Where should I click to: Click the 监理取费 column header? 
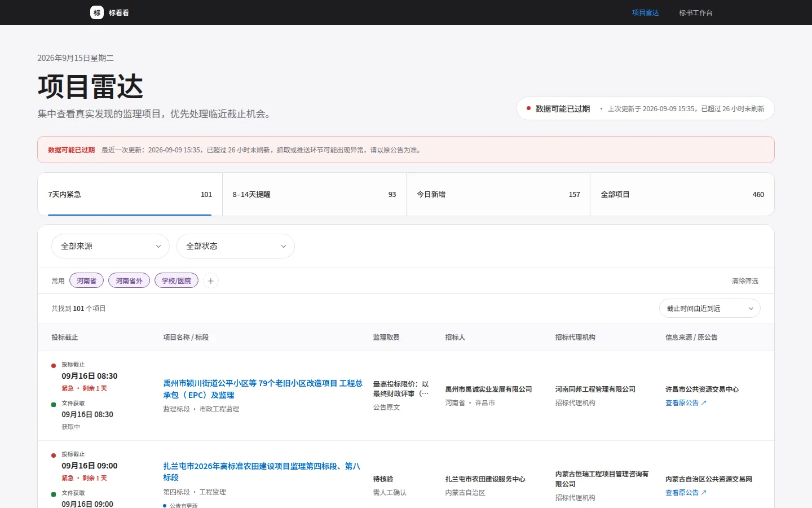[386, 337]
